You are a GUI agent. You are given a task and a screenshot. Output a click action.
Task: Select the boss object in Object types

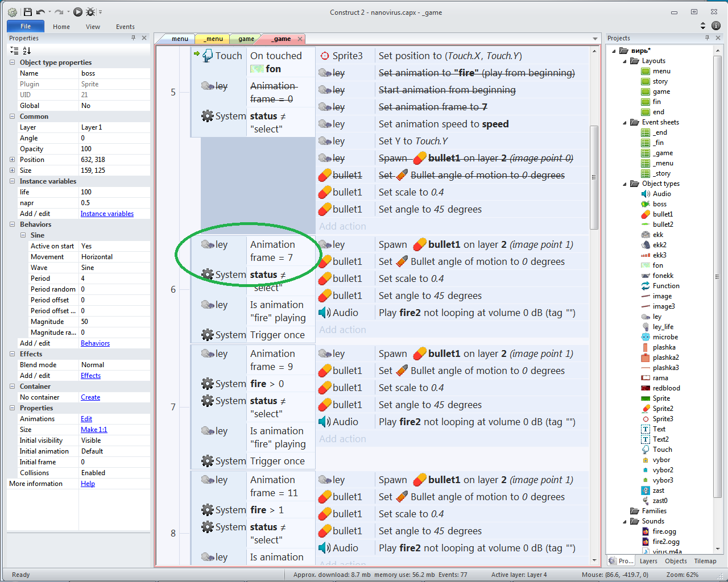pos(659,204)
